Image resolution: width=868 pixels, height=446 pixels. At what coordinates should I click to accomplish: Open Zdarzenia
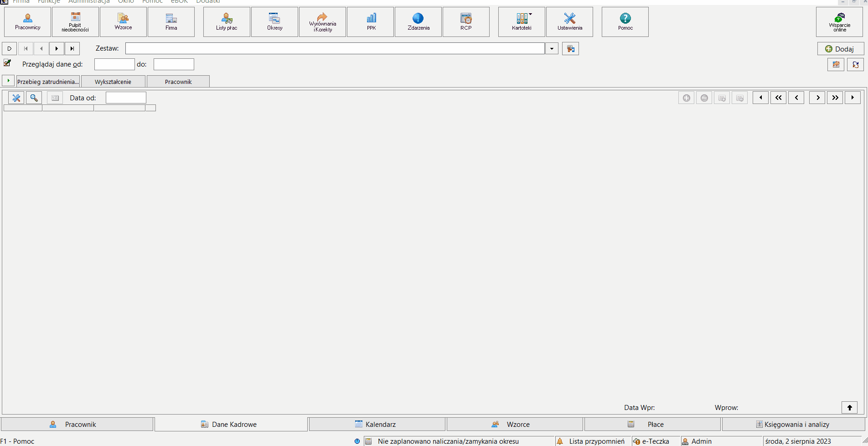click(418, 22)
